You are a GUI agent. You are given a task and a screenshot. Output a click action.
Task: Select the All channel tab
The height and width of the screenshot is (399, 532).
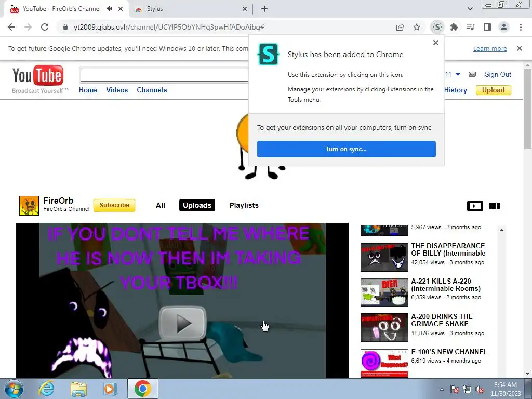click(161, 205)
